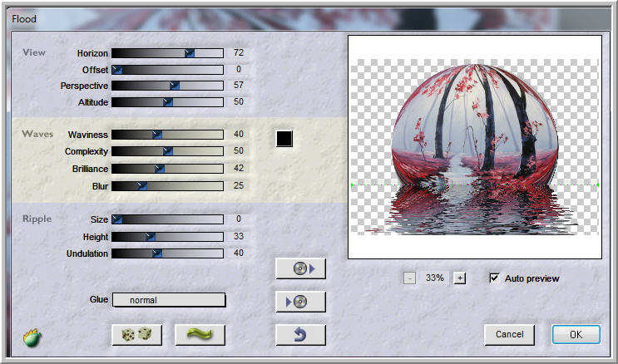The width and height of the screenshot is (618, 364).
Task: Click the ripple Size value field
Action: coord(239,219)
